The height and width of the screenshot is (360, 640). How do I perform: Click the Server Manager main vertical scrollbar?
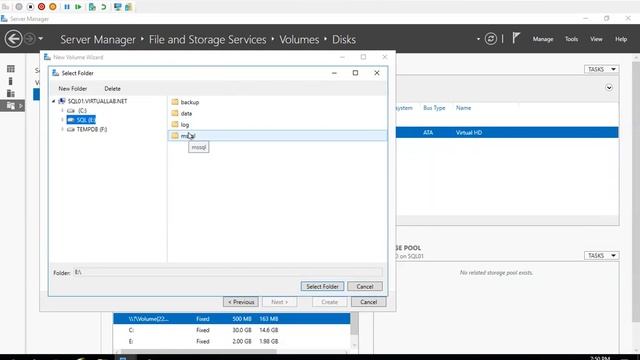tap(636, 192)
